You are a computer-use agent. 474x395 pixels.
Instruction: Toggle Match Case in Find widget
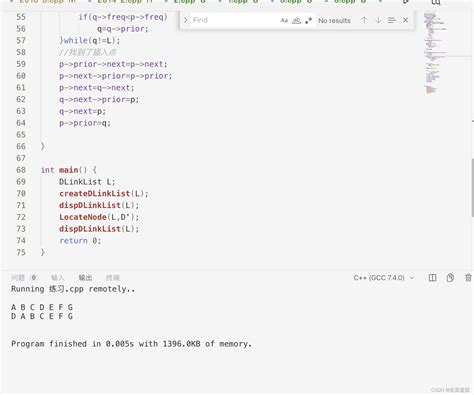click(x=284, y=20)
